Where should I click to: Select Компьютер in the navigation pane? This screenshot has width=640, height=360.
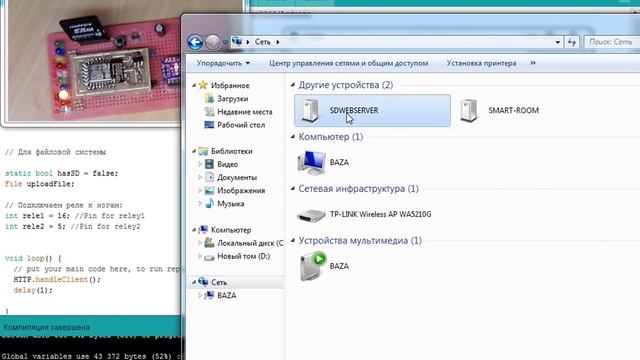pyautogui.click(x=231, y=230)
